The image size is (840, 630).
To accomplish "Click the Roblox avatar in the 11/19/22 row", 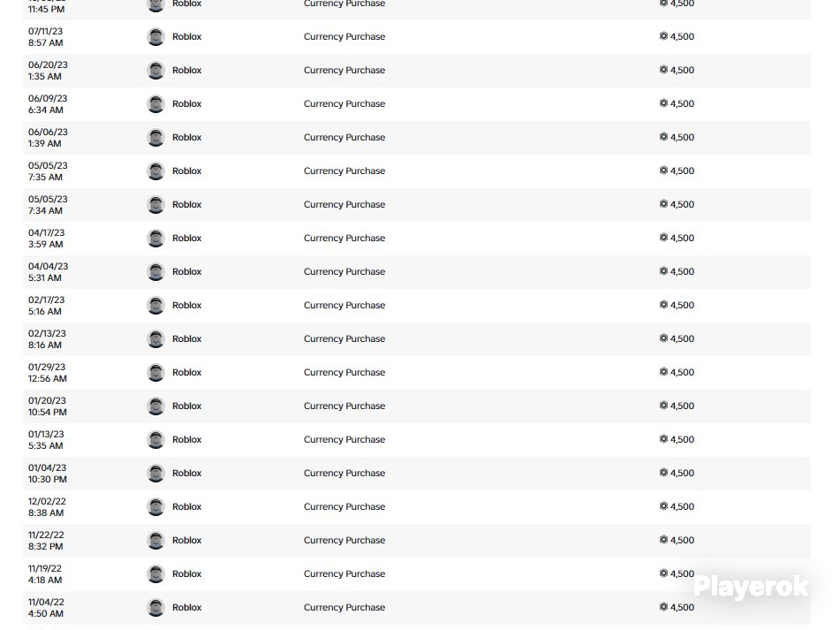I will 155,573.
